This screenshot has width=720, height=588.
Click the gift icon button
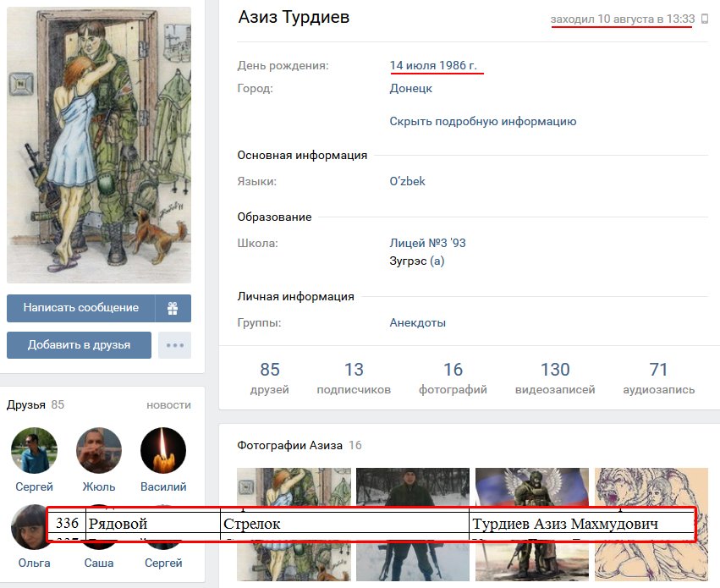(173, 308)
